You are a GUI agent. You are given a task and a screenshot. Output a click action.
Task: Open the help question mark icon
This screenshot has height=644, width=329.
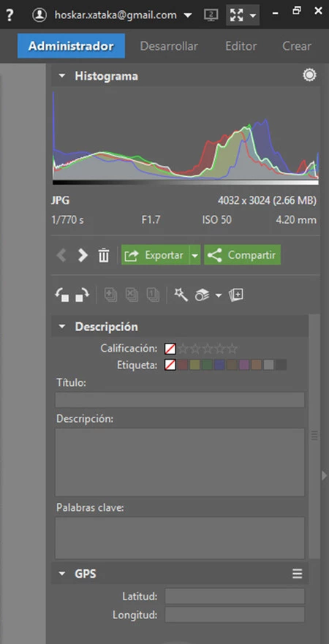(10, 15)
